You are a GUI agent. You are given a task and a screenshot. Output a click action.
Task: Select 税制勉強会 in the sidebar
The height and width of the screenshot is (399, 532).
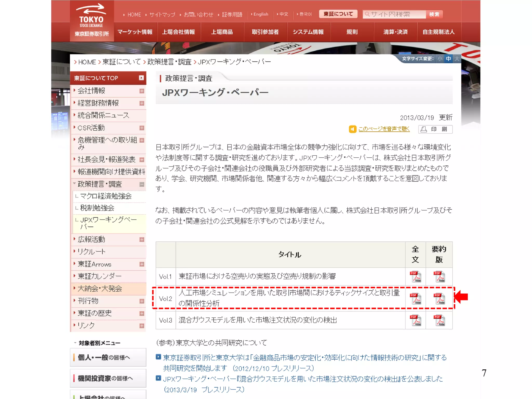tap(97, 208)
